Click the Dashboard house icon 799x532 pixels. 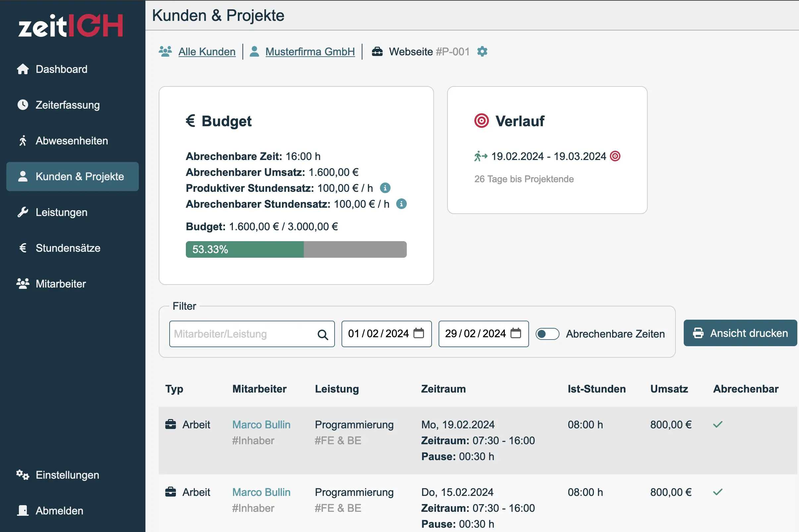[23, 69]
